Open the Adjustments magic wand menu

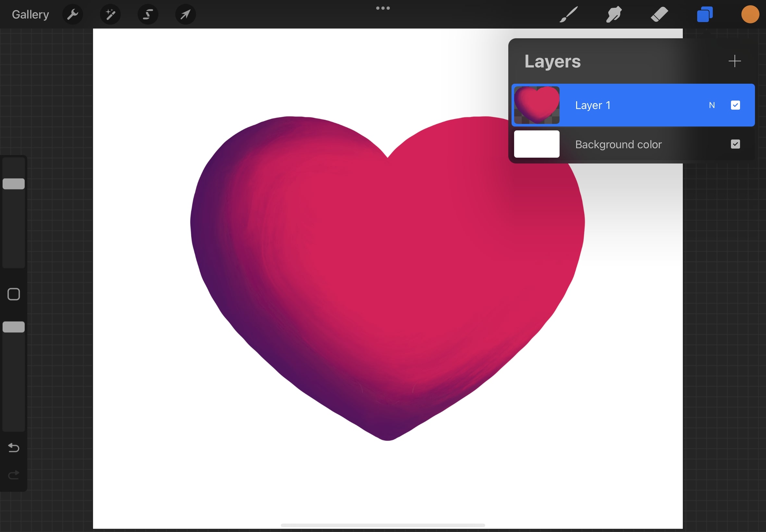[x=110, y=14]
